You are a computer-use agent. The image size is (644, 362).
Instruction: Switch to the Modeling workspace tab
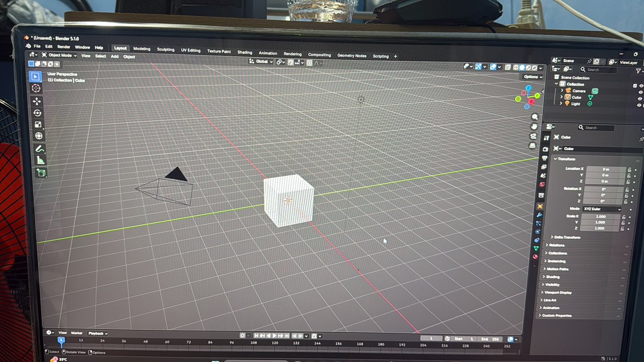[x=141, y=48]
